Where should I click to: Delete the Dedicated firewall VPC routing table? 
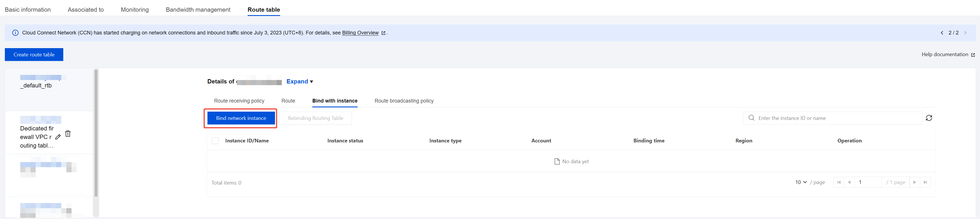click(x=68, y=134)
